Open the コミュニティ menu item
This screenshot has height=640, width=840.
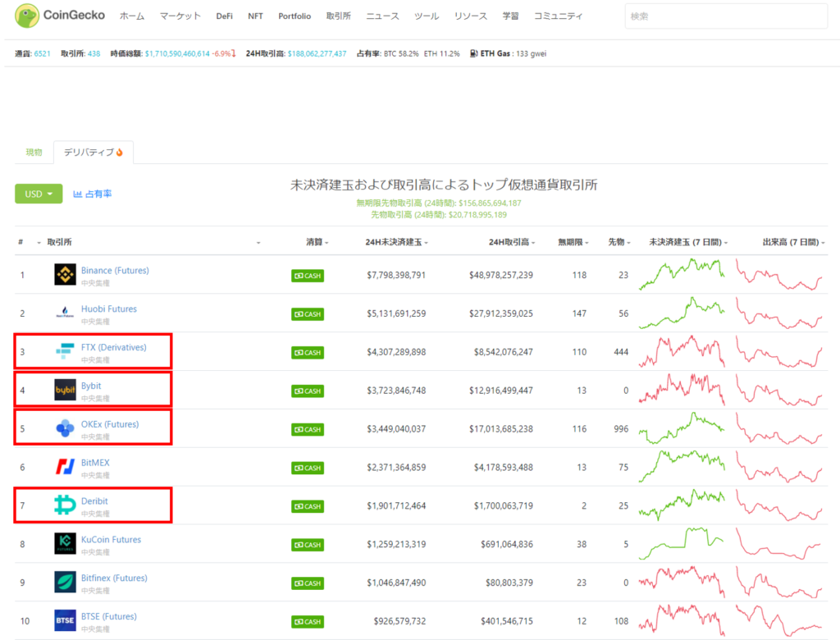(x=558, y=16)
